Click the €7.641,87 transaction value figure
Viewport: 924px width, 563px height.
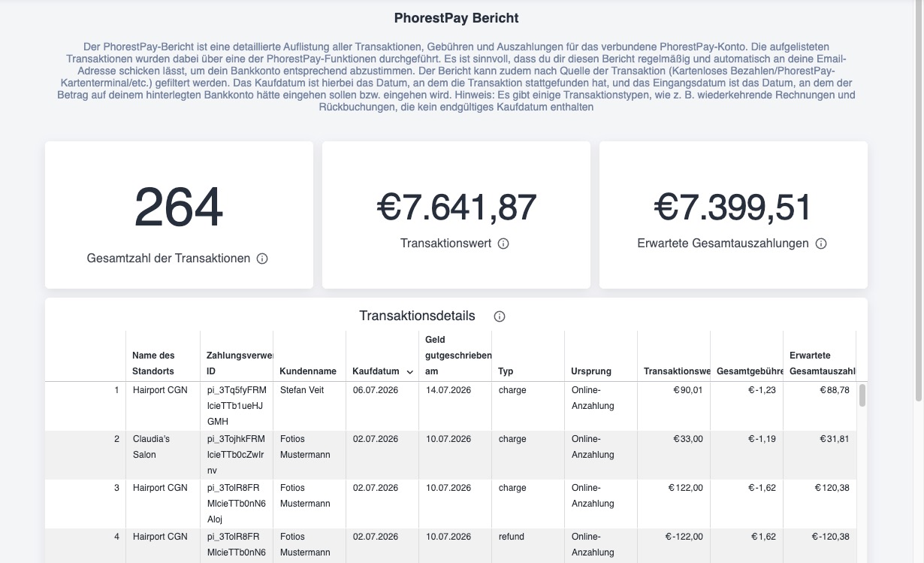click(x=456, y=207)
